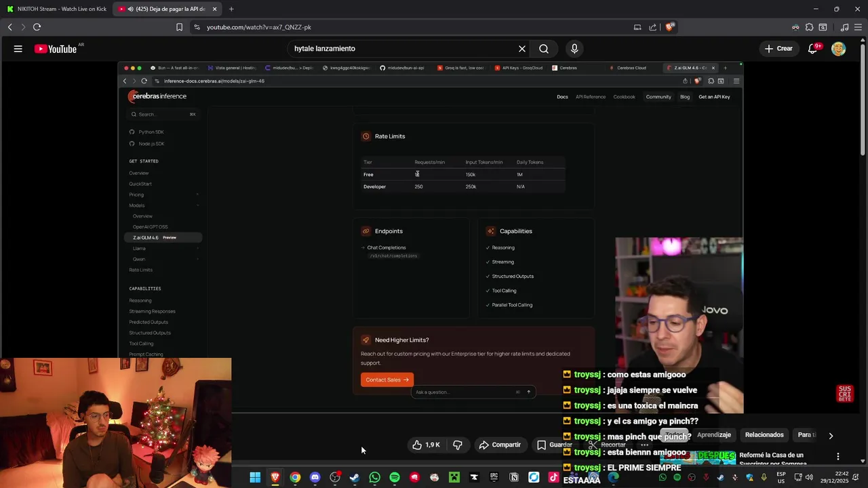Click the share page icon in address bar

(x=652, y=27)
